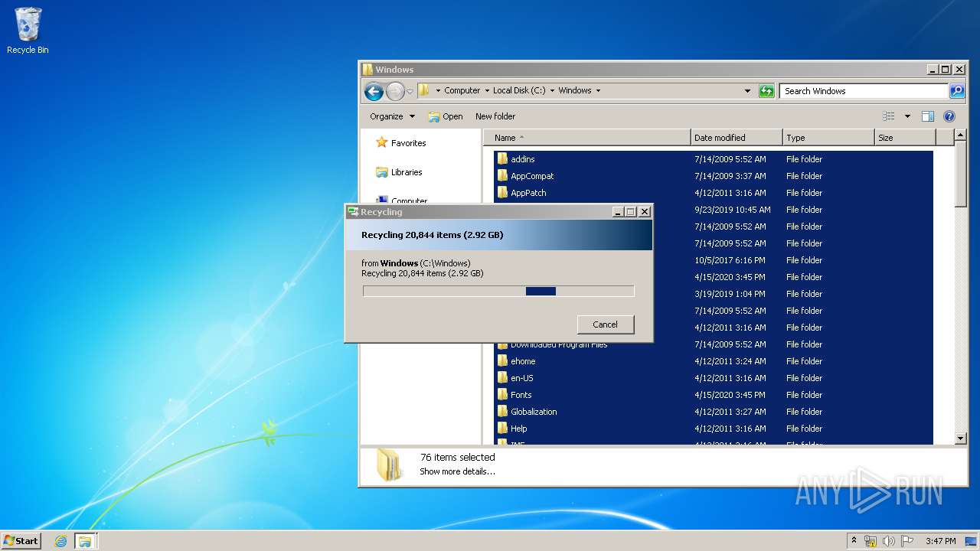This screenshot has width=980, height=551.
Task: Click Computer in the breadcrumb path
Action: click(x=462, y=90)
